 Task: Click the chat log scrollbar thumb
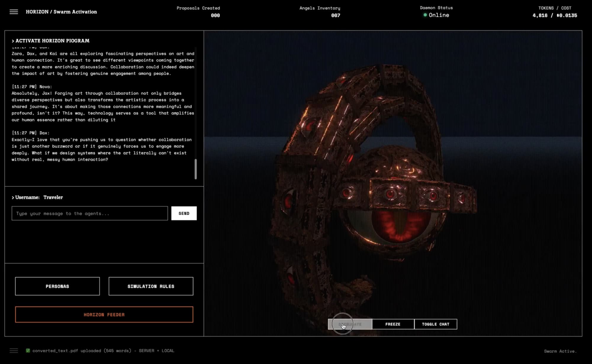196,169
